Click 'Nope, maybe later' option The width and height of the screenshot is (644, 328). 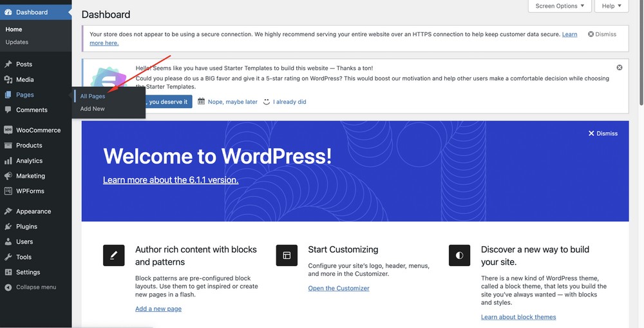(227, 102)
